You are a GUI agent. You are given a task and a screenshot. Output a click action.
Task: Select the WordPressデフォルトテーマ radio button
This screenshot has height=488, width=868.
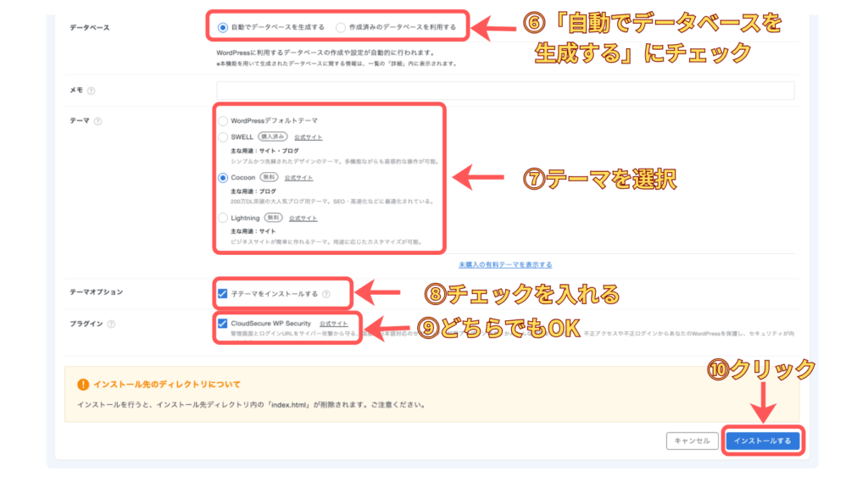pos(223,121)
